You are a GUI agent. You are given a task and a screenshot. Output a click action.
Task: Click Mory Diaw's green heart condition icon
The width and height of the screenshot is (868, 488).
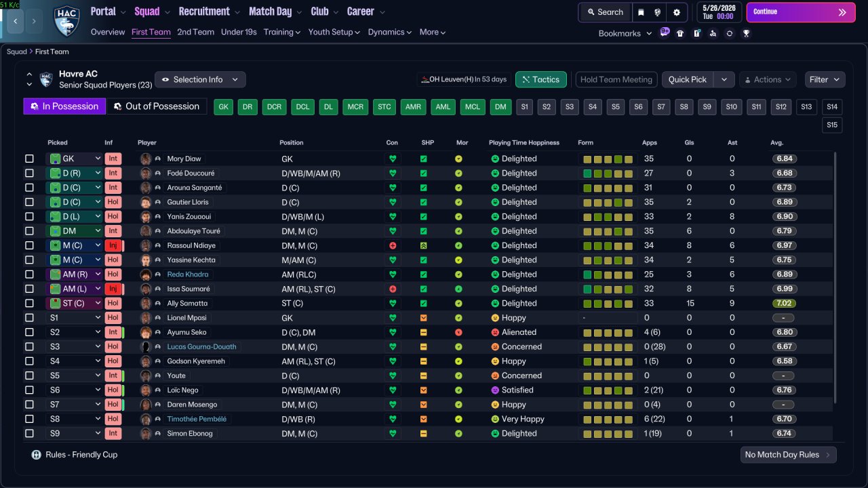(392, 159)
